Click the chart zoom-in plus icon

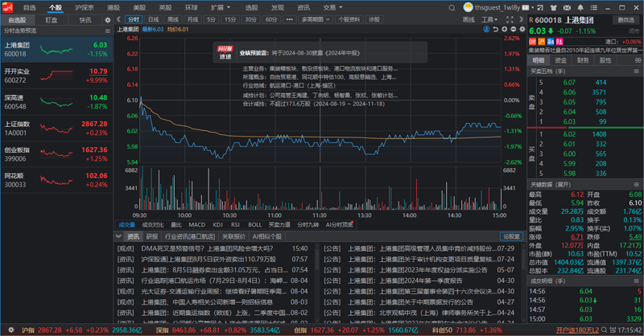(505, 29)
